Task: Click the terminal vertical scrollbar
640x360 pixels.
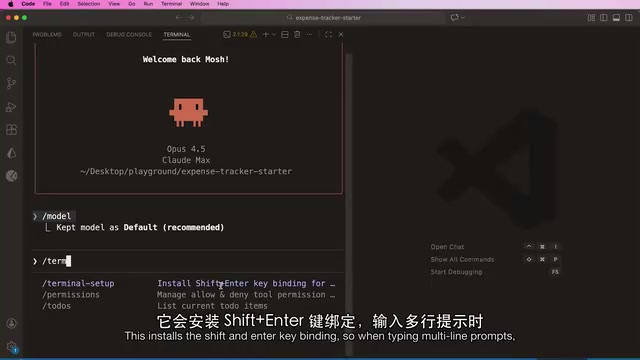Action: [x=349, y=204]
